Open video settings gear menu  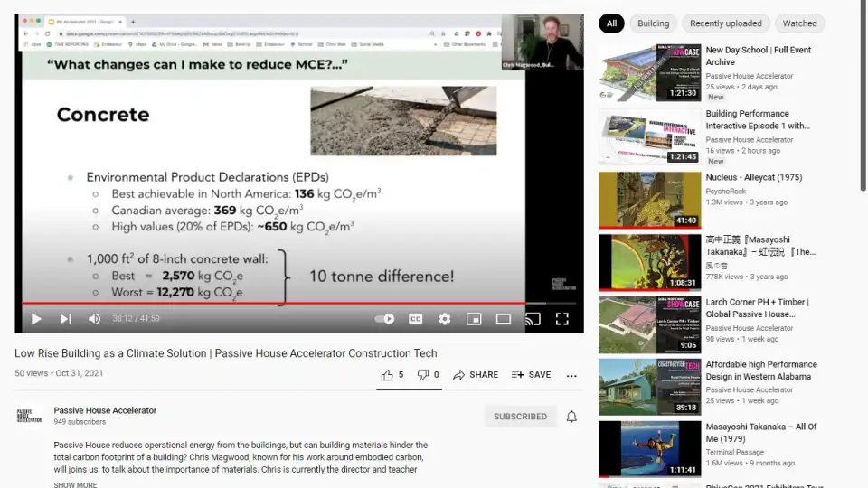[444, 319]
